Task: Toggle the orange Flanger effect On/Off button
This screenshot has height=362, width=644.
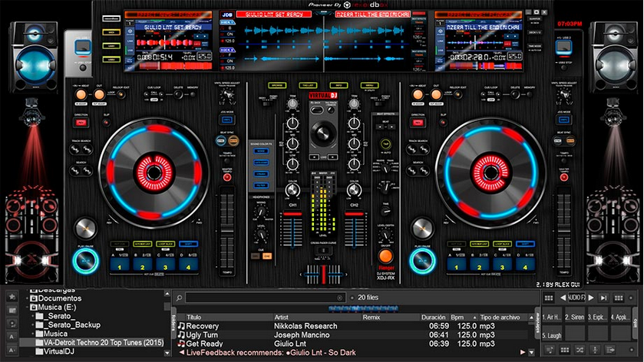Action: pyautogui.click(x=385, y=256)
